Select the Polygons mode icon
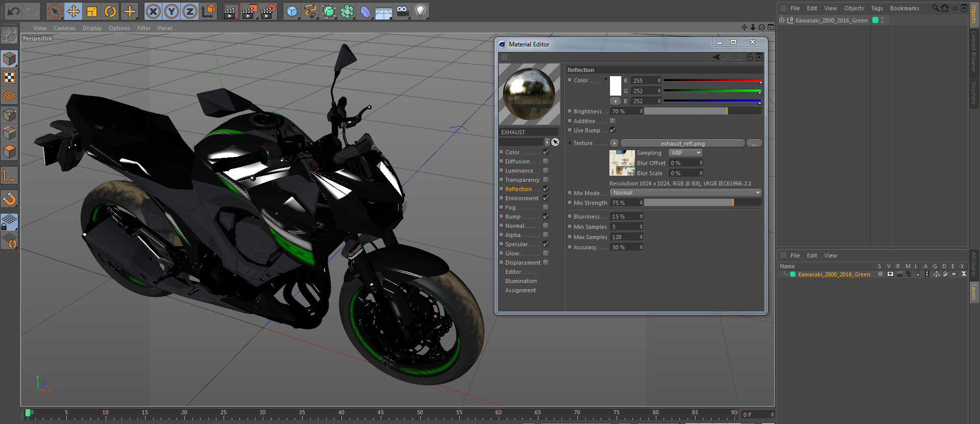The image size is (980, 424). (x=9, y=152)
